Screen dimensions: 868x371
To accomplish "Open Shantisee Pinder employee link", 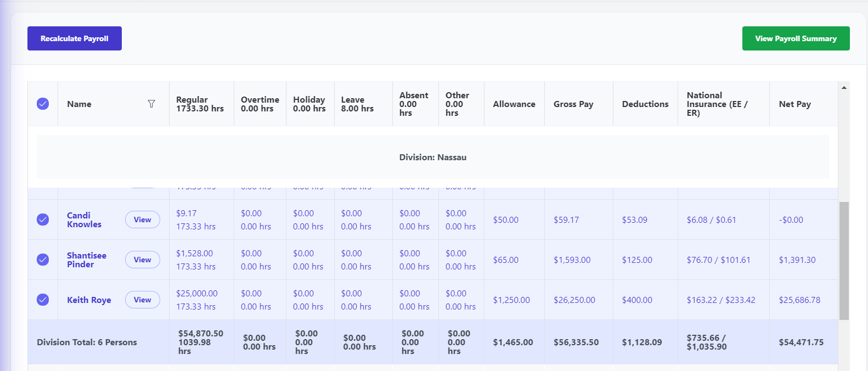I will [87, 260].
